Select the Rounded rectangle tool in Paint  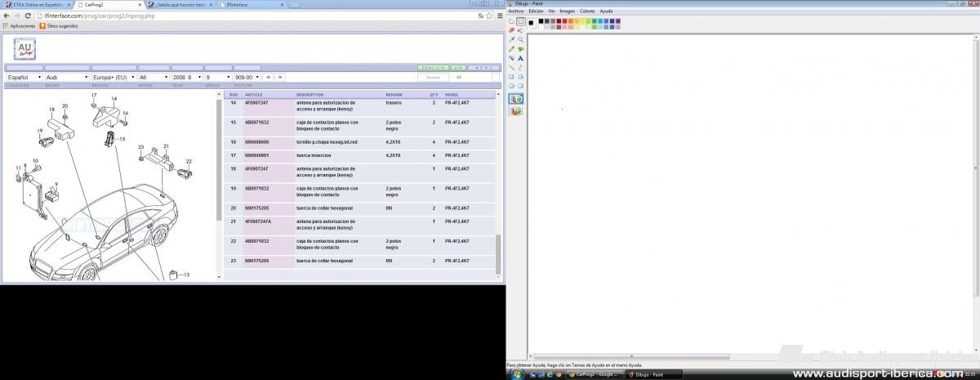tap(521, 86)
